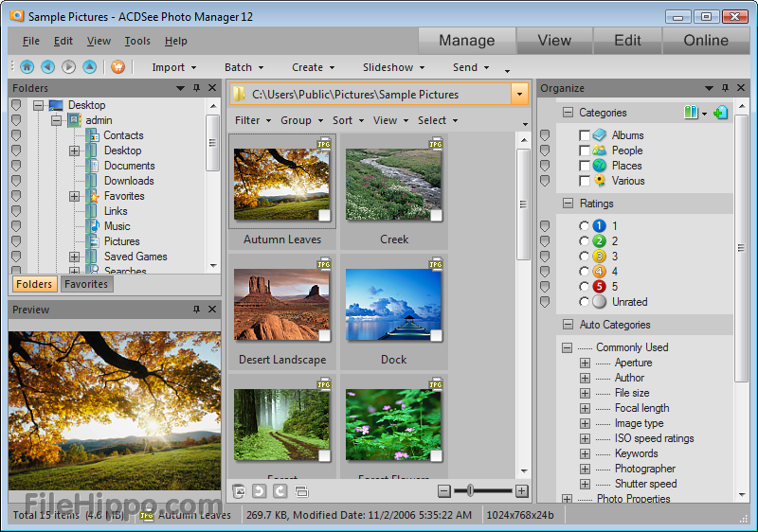This screenshot has height=532, width=758.
Task: Open the Help menu
Action: coord(175,41)
